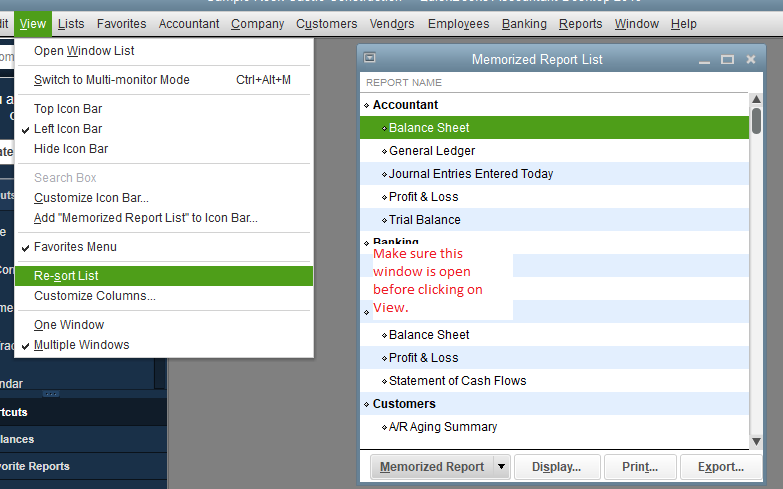Open the Company menu
Screen dimensions: 783x489
(257, 24)
